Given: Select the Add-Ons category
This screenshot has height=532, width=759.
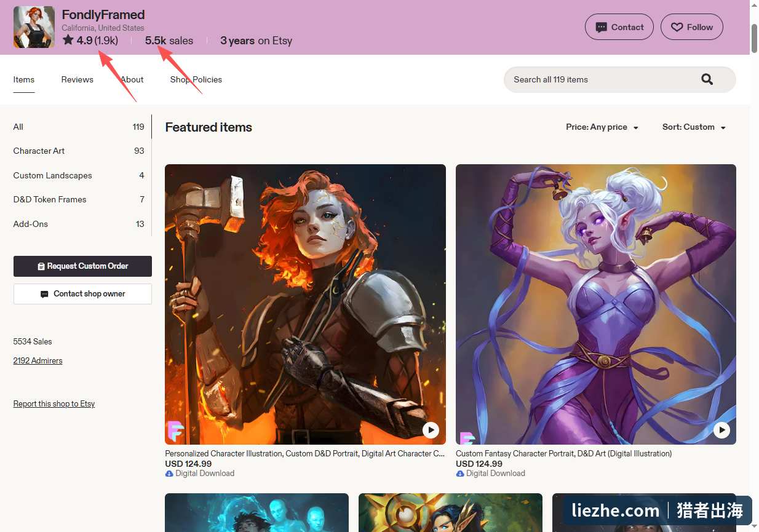Looking at the screenshot, I should coord(79,224).
